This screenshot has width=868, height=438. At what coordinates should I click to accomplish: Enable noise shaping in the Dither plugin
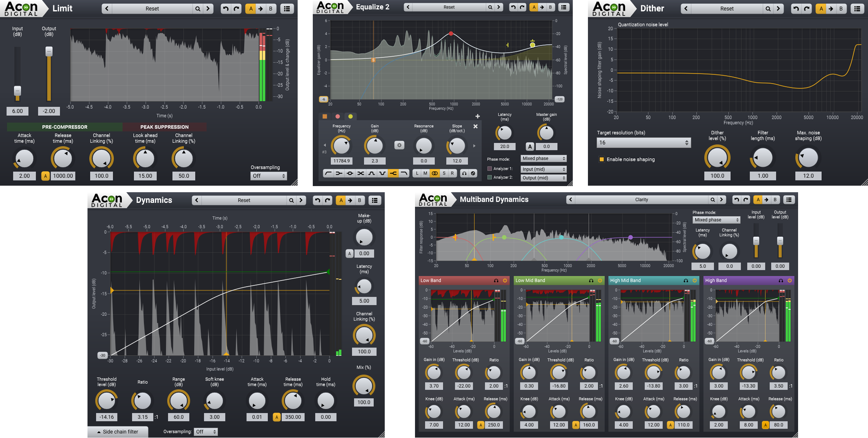(602, 159)
